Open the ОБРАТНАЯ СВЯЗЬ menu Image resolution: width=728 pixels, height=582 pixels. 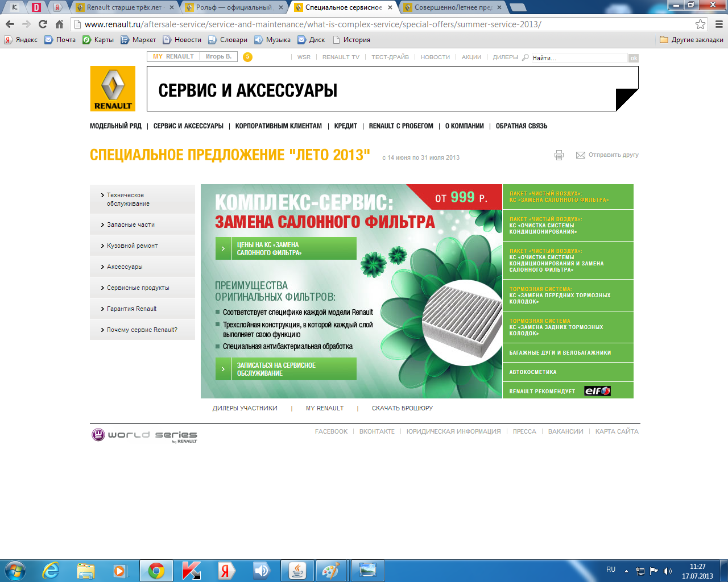coord(522,126)
